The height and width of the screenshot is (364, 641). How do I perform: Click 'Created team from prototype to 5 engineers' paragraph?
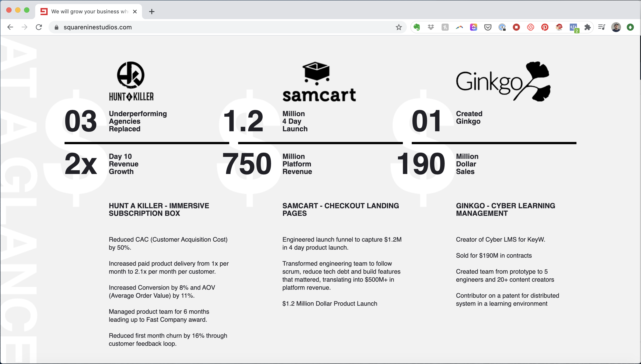click(x=505, y=275)
